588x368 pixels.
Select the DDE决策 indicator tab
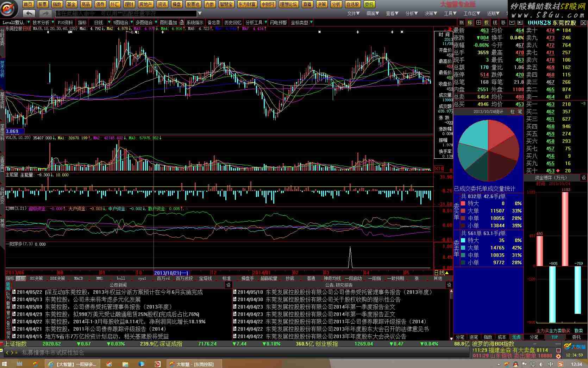tap(57, 278)
